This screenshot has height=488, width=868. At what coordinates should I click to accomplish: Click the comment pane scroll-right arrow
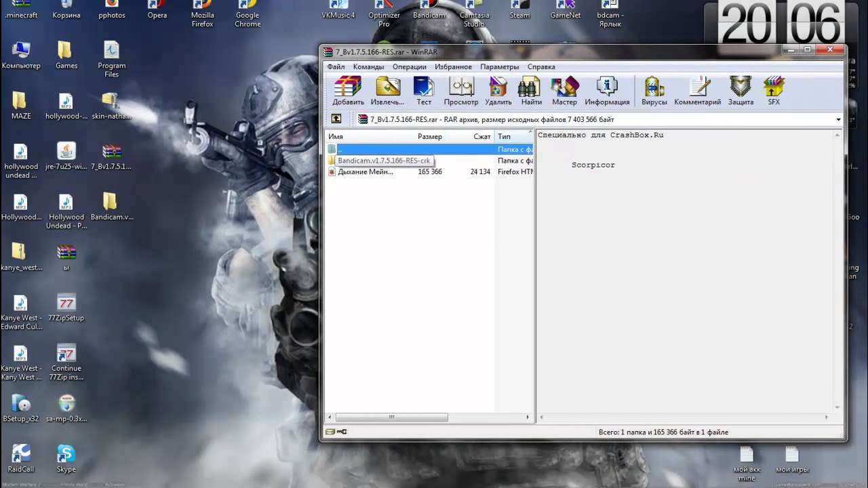click(827, 418)
